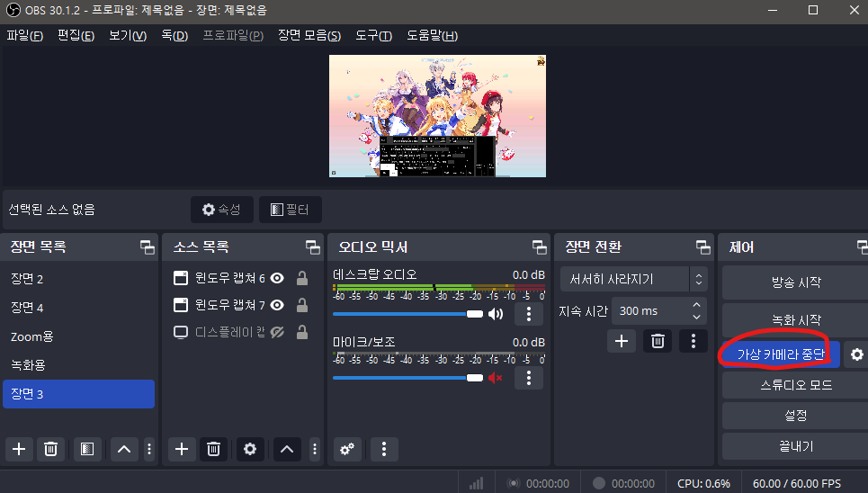Toggle lock on 윈도우 캡쳐 6

pyautogui.click(x=302, y=278)
